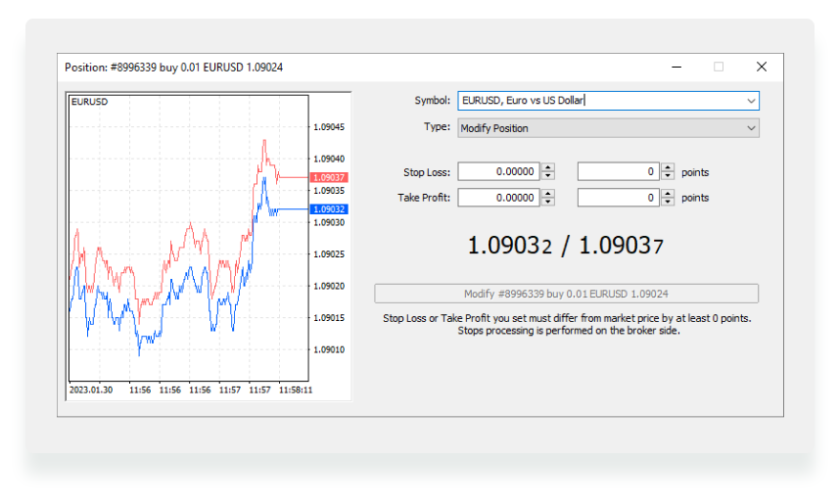The image size is (839, 504).
Task: Click the Stops processing broker side notice
Action: coord(569,331)
